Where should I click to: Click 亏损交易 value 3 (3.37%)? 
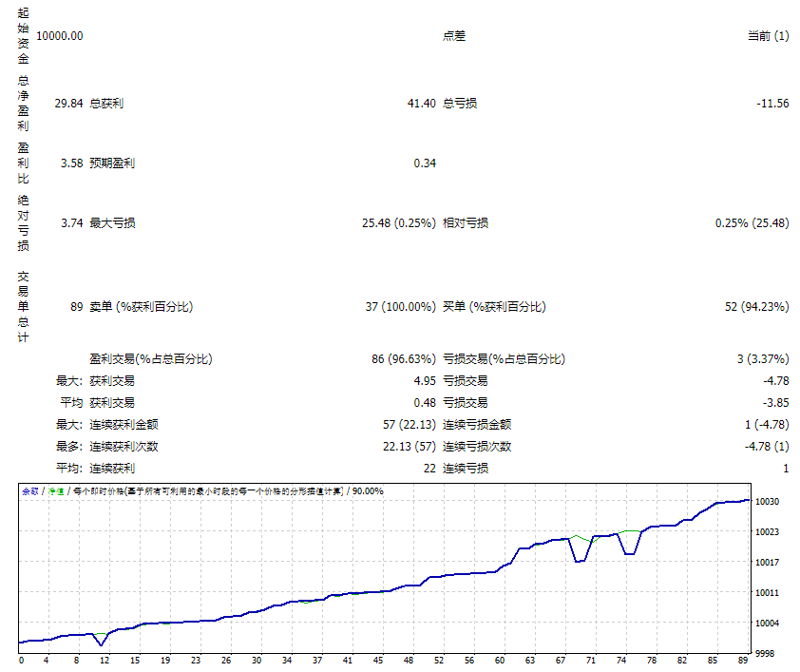(x=763, y=358)
